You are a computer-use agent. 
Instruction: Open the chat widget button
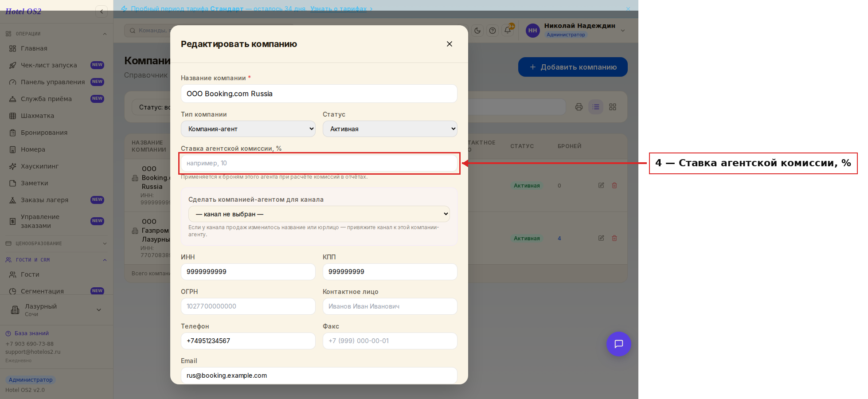click(x=619, y=344)
